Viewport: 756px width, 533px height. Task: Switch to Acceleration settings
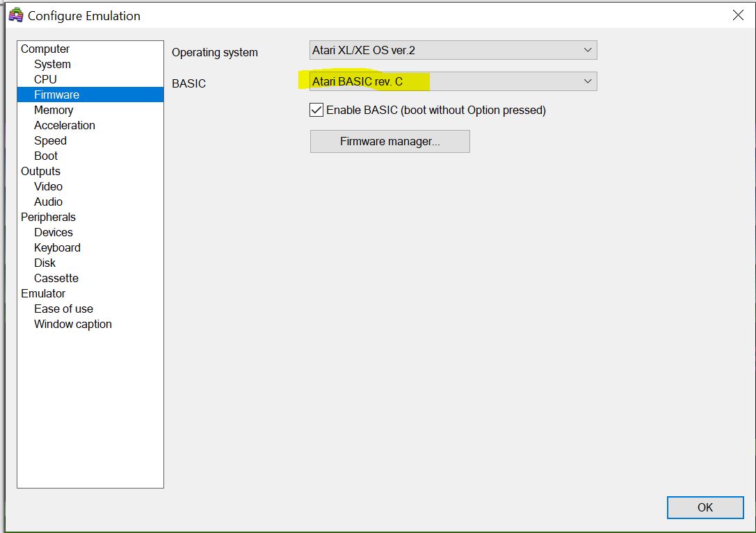point(65,125)
